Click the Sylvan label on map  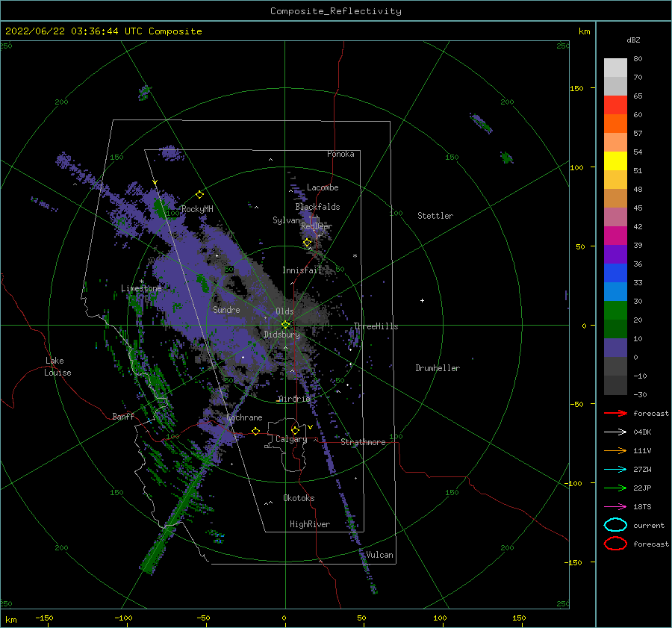pyautogui.click(x=286, y=220)
